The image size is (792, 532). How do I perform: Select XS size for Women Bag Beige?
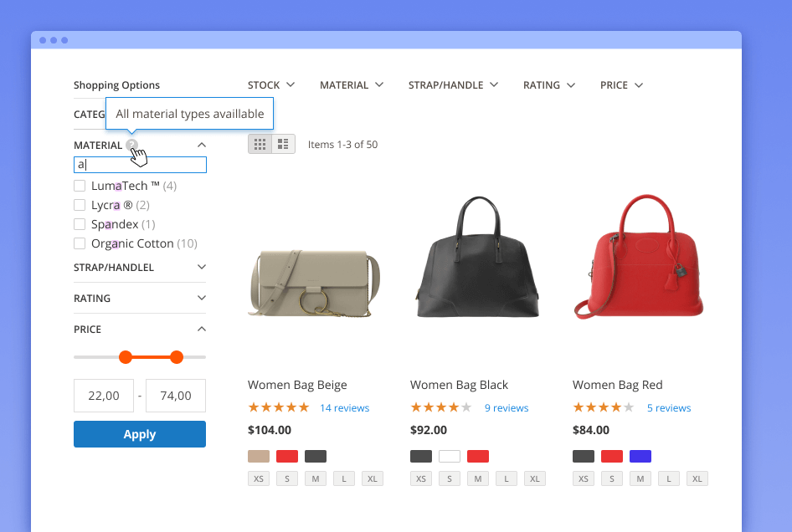[x=259, y=479]
